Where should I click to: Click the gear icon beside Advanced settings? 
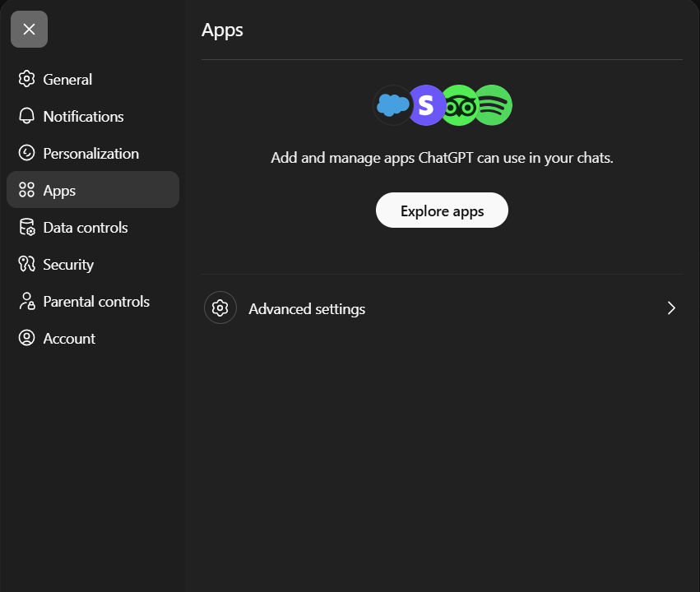[x=220, y=308]
